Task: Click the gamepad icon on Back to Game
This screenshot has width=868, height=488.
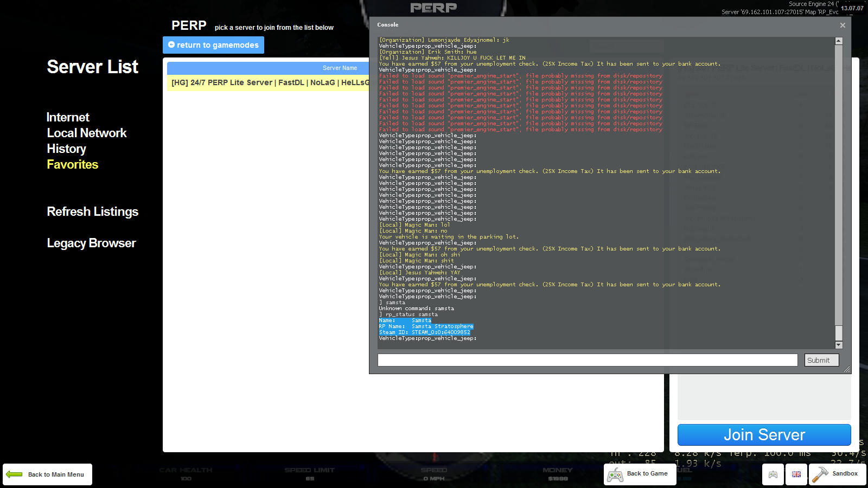Action: (615, 476)
